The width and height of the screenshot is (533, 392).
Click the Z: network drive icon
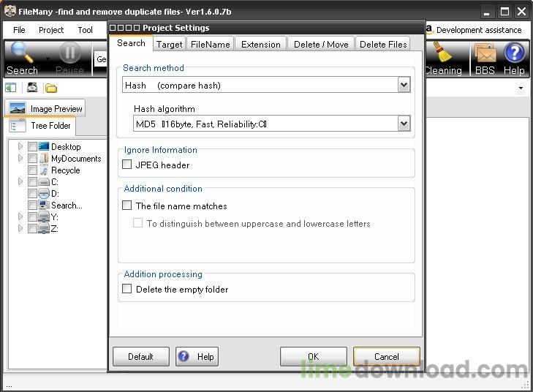coord(44,228)
